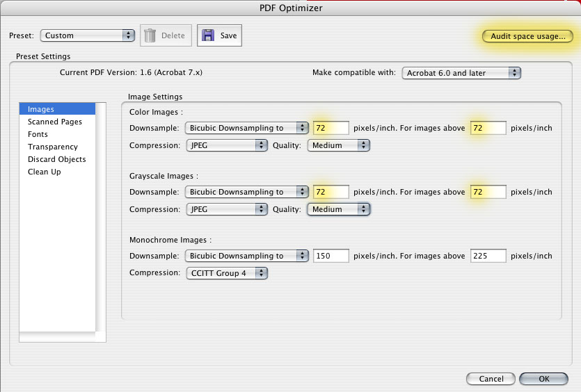
Task: Open Grayscale Images JPEG compression dropdown
Action: (x=226, y=209)
